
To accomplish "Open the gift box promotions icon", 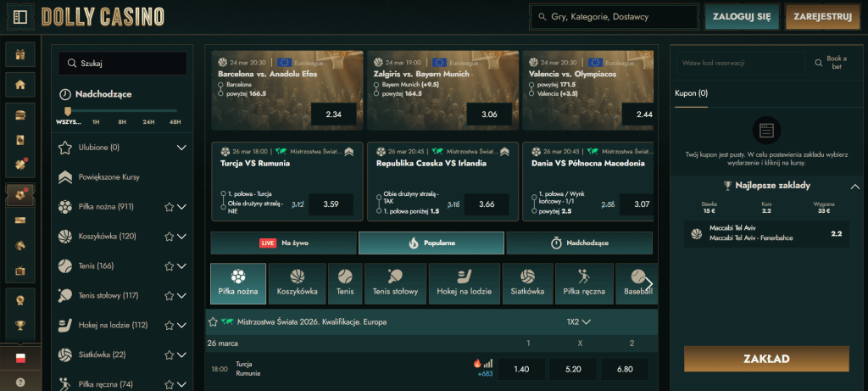I will click(x=20, y=54).
